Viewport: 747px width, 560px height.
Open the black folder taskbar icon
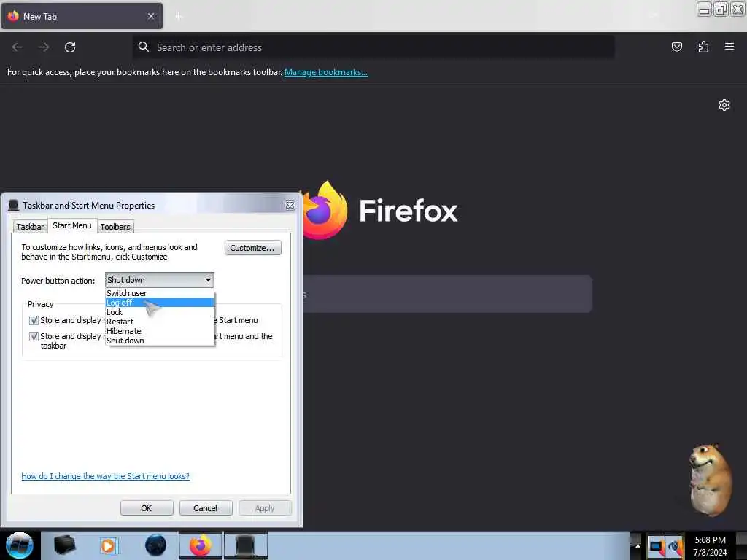[64, 545]
